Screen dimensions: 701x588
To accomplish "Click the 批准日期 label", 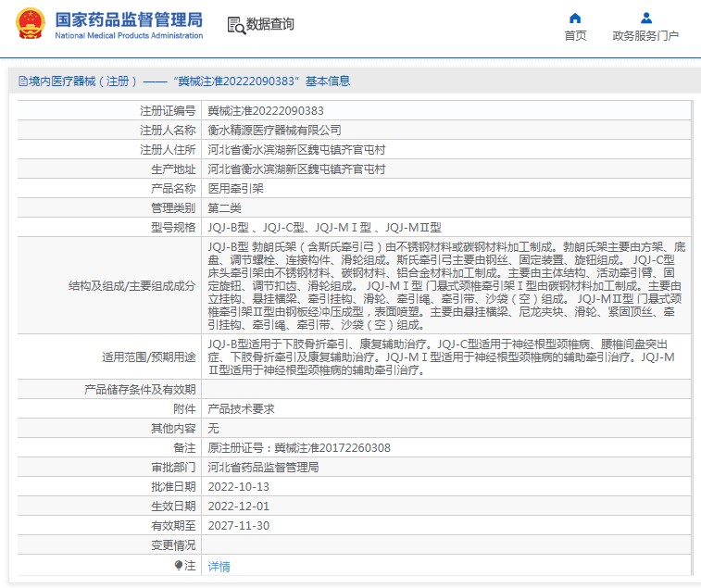I will pyautogui.click(x=173, y=486).
